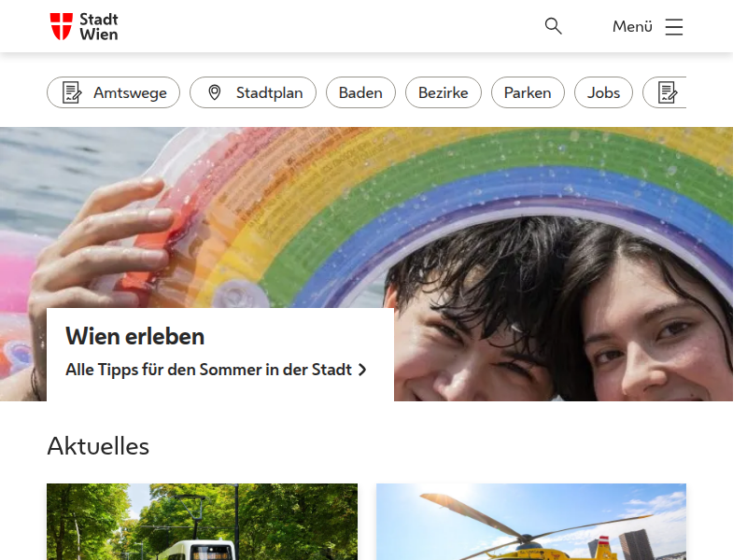747x560 pixels.
Task: Select the Baden pill button
Action: (x=360, y=92)
